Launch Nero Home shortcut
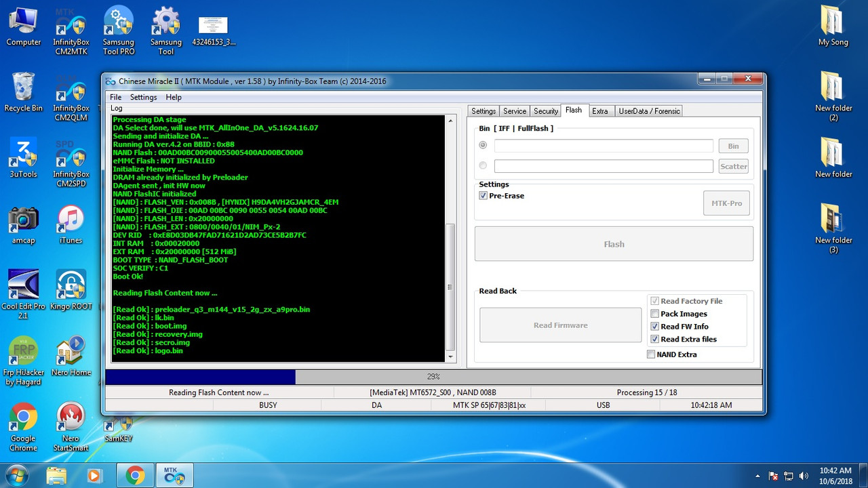Image resolution: width=868 pixels, height=488 pixels. [x=71, y=357]
